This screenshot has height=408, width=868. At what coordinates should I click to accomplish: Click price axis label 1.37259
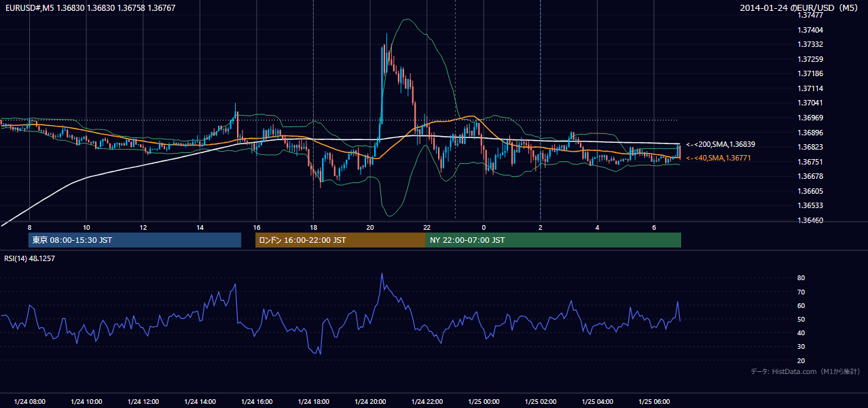click(x=810, y=59)
